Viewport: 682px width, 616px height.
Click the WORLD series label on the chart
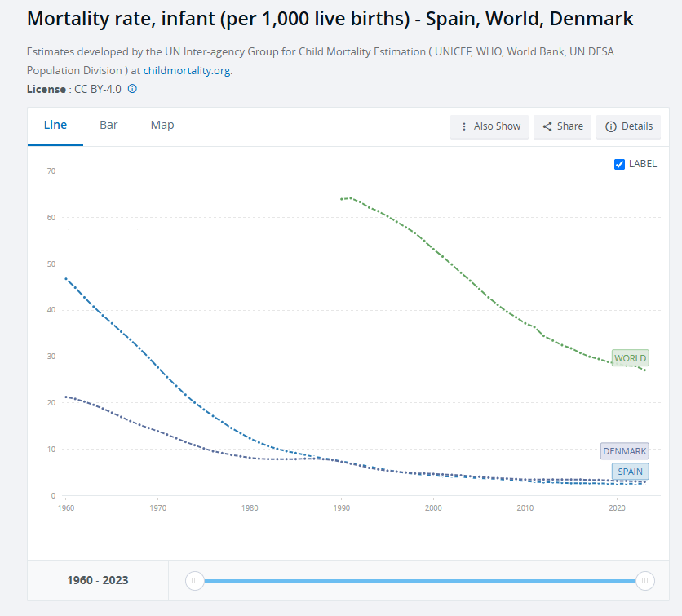(629, 358)
